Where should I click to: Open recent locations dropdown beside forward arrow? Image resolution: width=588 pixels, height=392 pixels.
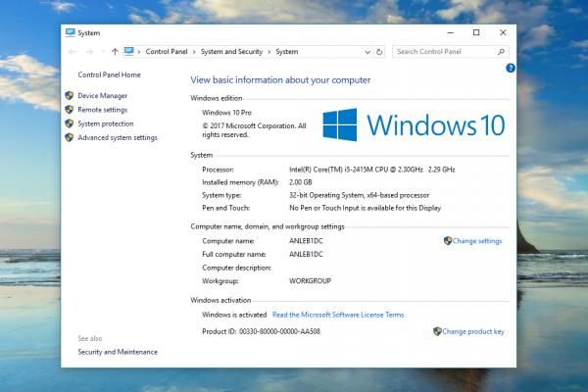[103, 52]
